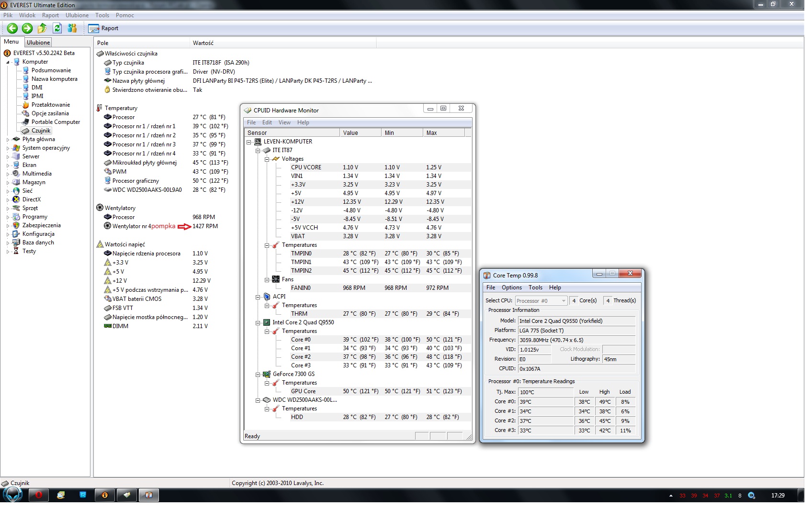812x508 pixels.
Task: Click the Testy hourglass icon in the tree
Action: (16, 251)
